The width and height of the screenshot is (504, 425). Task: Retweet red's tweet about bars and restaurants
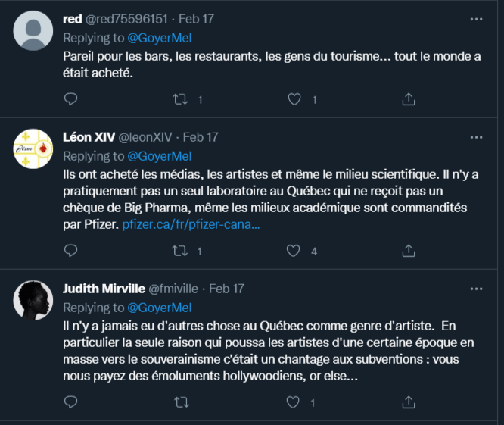(x=182, y=99)
